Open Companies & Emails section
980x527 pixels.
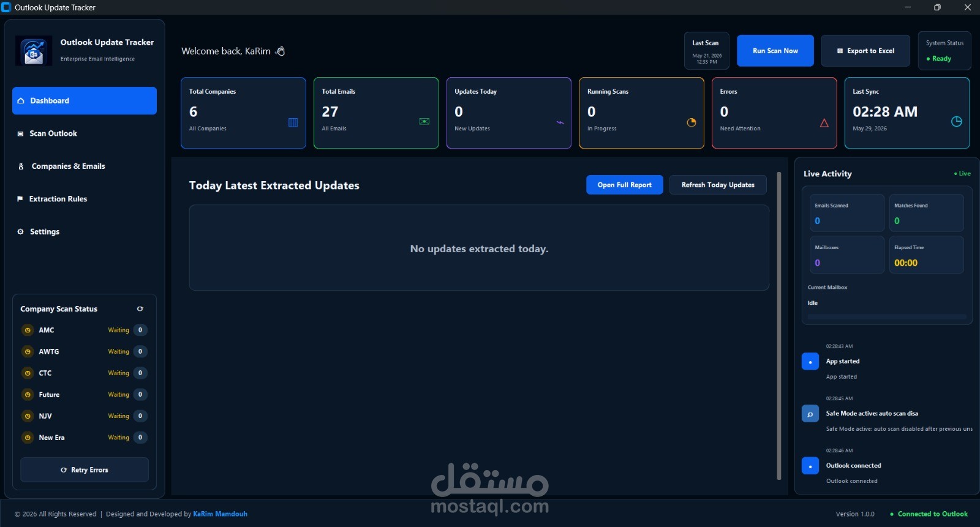click(85, 166)
